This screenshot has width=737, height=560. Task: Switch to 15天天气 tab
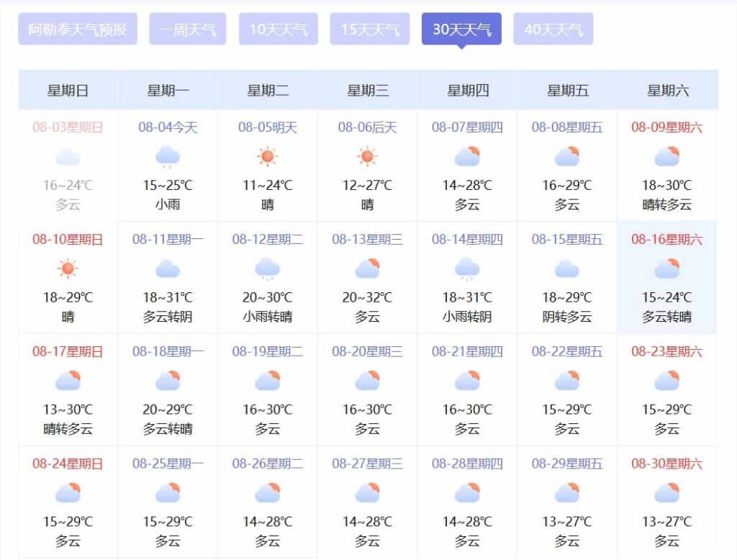pyautogui.click(x=370, y=30)
